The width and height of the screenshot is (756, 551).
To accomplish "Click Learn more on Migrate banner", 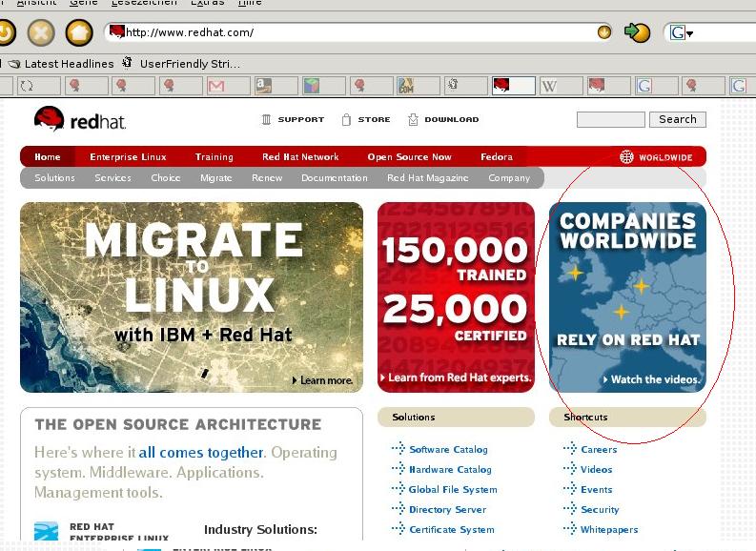I will (x=322, y=380).
